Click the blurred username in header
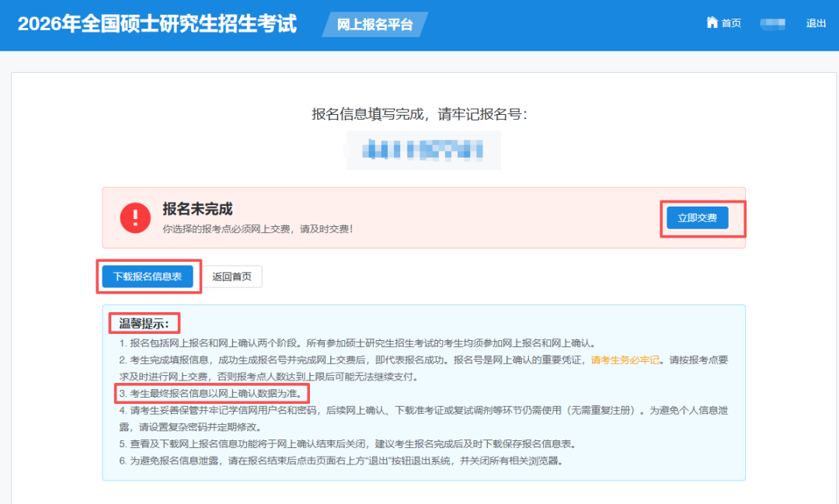The image size is (839, 504). point(773,23)
